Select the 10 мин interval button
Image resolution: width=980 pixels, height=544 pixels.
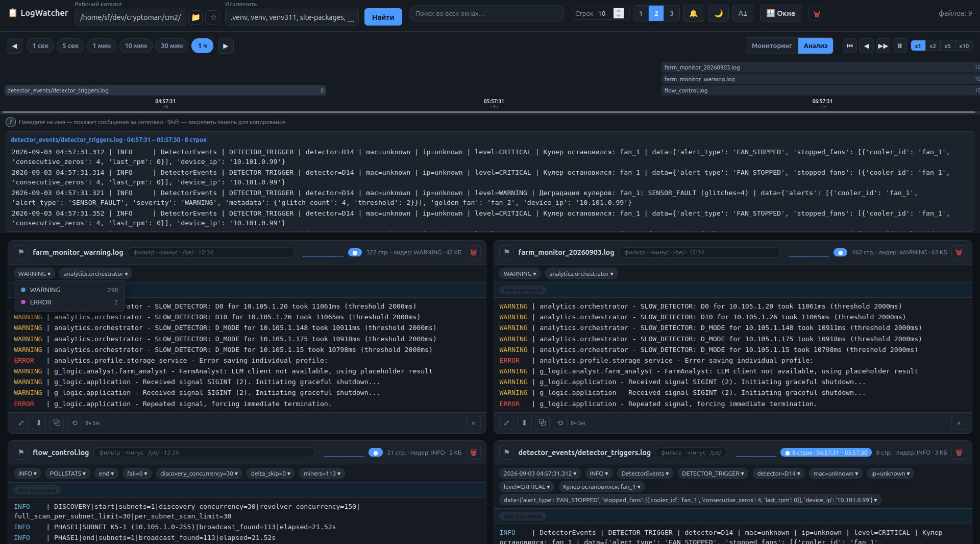coord(136,46)
